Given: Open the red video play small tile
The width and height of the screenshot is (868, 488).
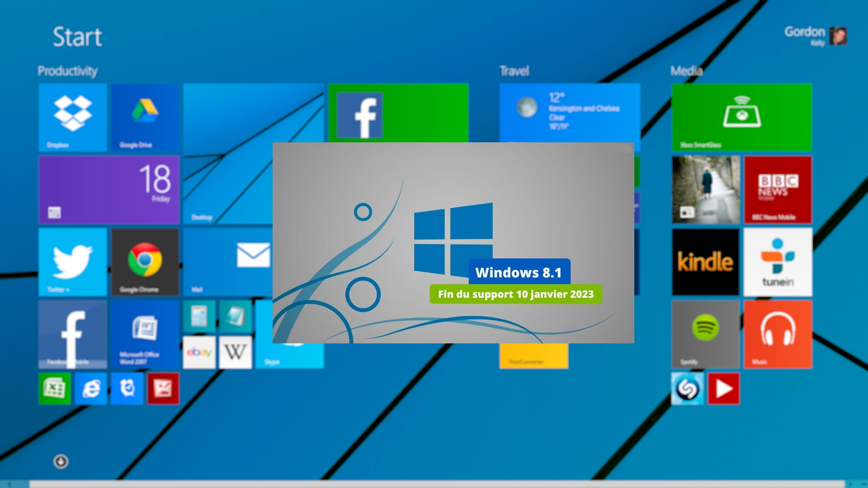Looking at the screenshot, I should pyautogui.click(x=724, y=389).
